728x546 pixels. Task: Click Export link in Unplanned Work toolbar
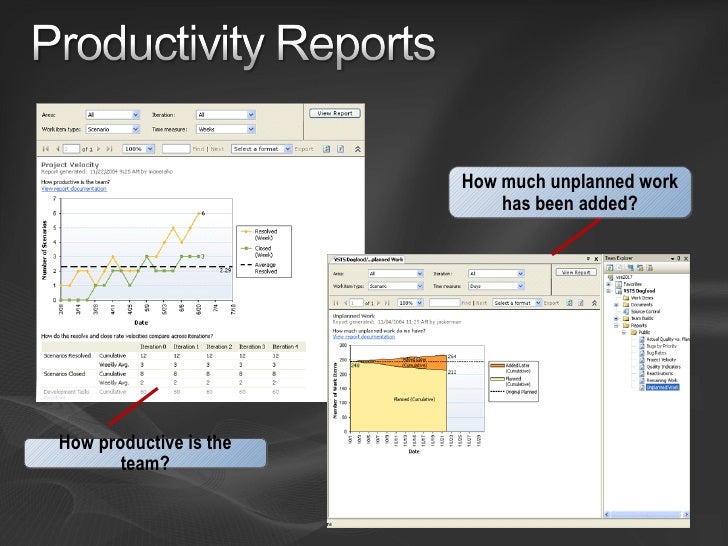(551, 303)
